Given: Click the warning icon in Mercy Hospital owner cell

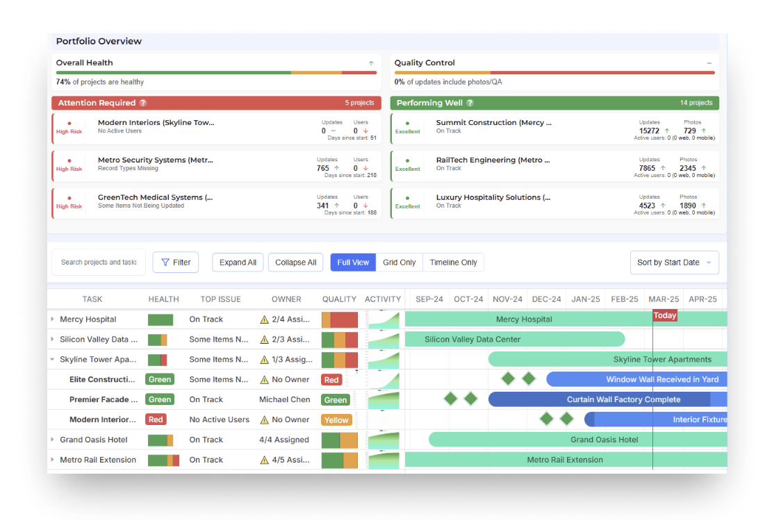Looking at the screenshot, I should [265, 319].
